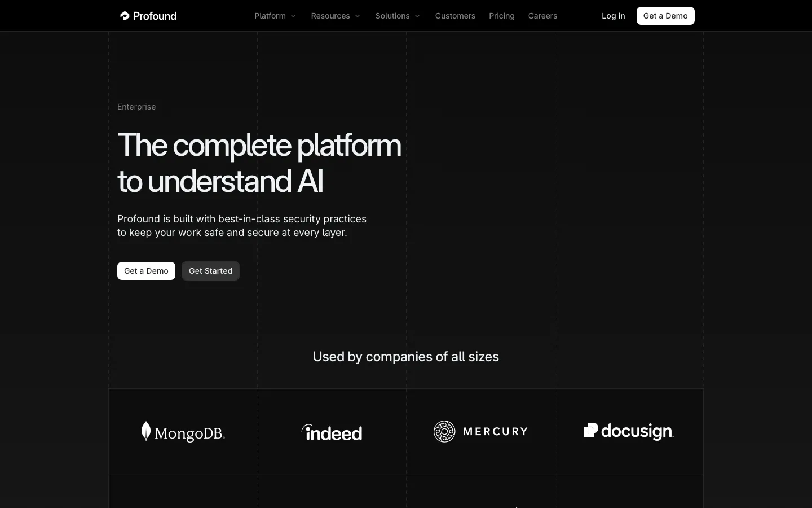This screenshot has height=508, width=812.
Task: Open the Profound home wordmark
Action: pyautogui.click(x=155, y=16)
